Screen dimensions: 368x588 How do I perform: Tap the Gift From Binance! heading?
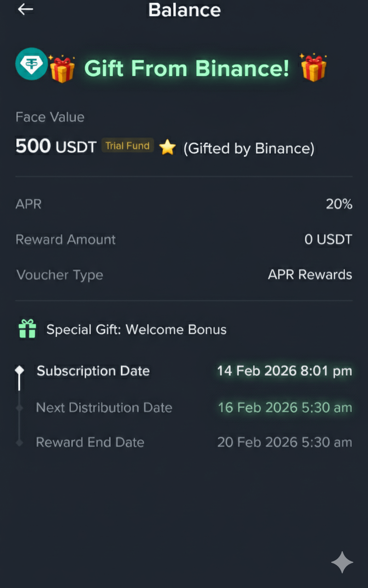click(187, 68)
